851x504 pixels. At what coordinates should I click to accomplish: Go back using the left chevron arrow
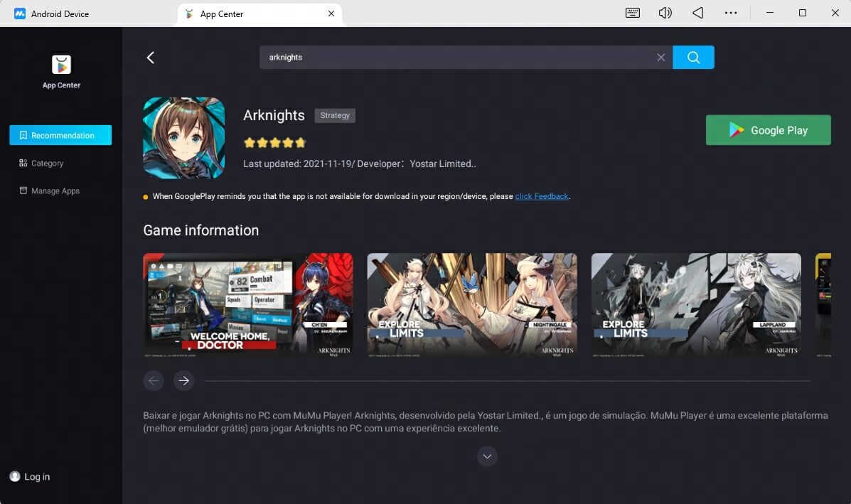click(150, 58)
